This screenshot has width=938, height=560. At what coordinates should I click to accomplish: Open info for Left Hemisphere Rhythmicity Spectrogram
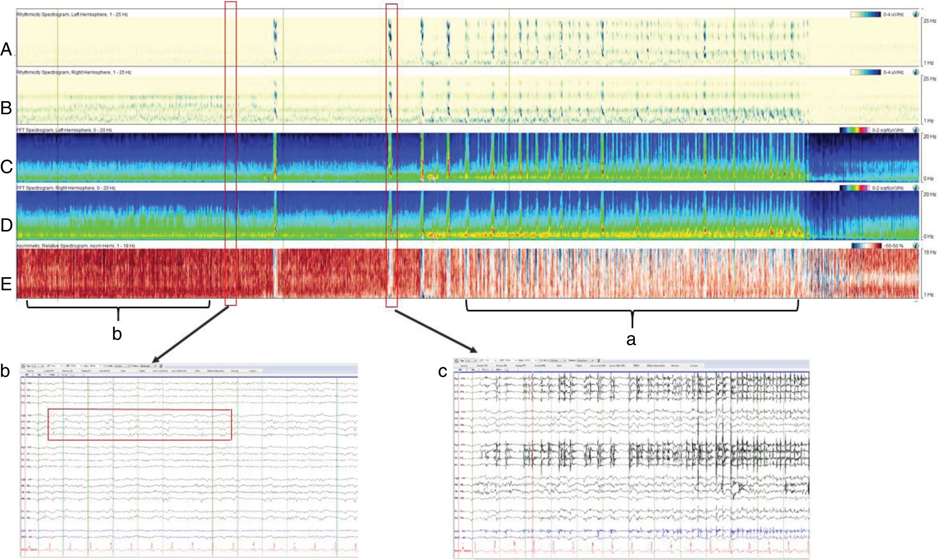coord(916,14)
